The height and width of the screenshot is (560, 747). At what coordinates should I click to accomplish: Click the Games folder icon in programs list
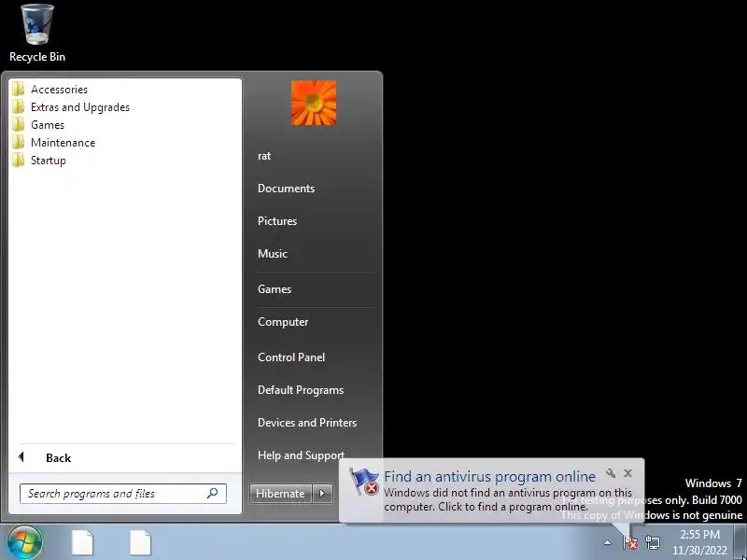pyautogui.click(x=18, y=125)
